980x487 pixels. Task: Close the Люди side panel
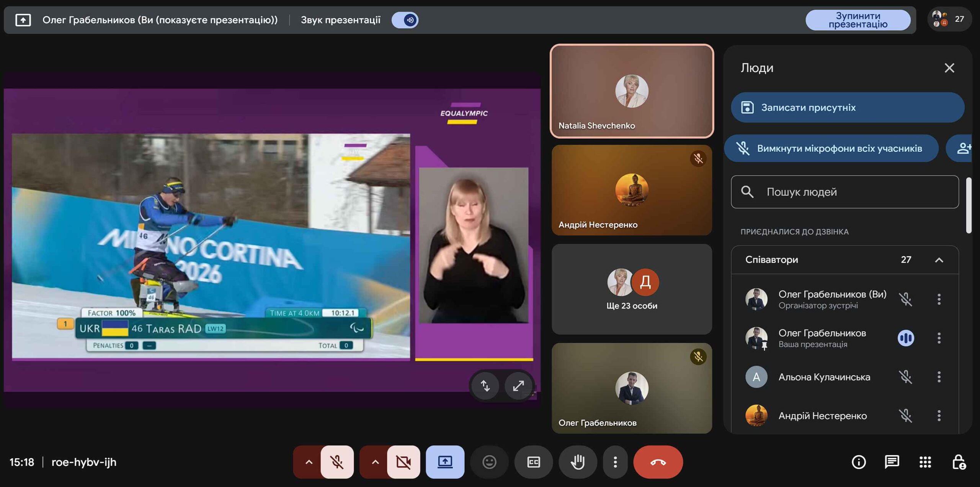[949, 68]
